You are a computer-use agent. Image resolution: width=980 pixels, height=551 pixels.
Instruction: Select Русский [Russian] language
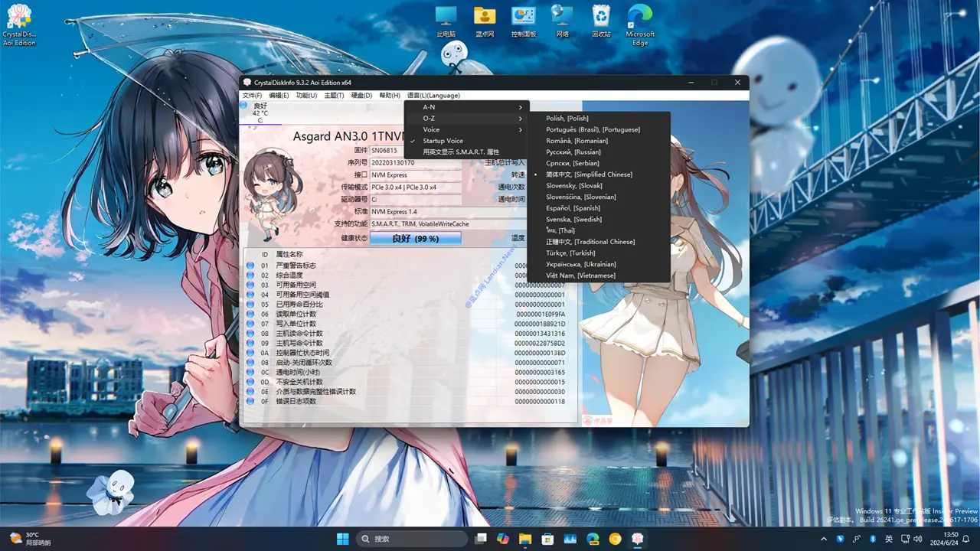(599, 152)
